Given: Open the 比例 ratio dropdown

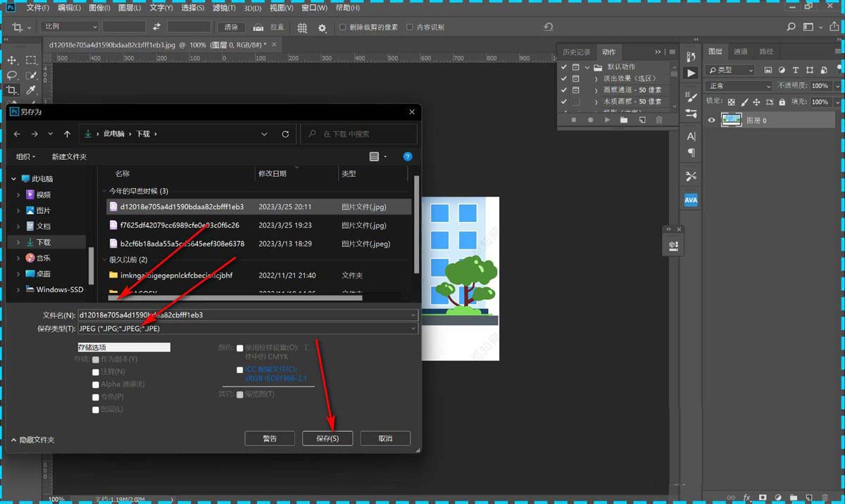Looking at the screenshot, I should (69, 27).
